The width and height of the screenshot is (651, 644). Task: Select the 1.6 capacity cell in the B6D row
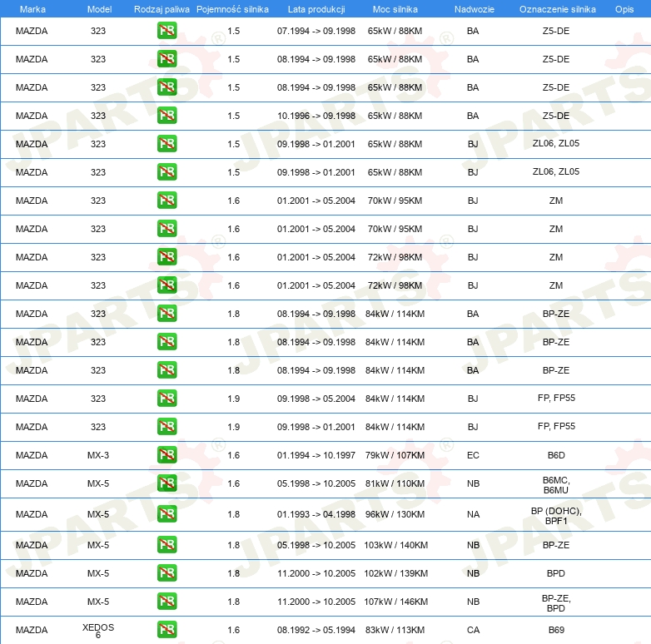coord(233,455)
